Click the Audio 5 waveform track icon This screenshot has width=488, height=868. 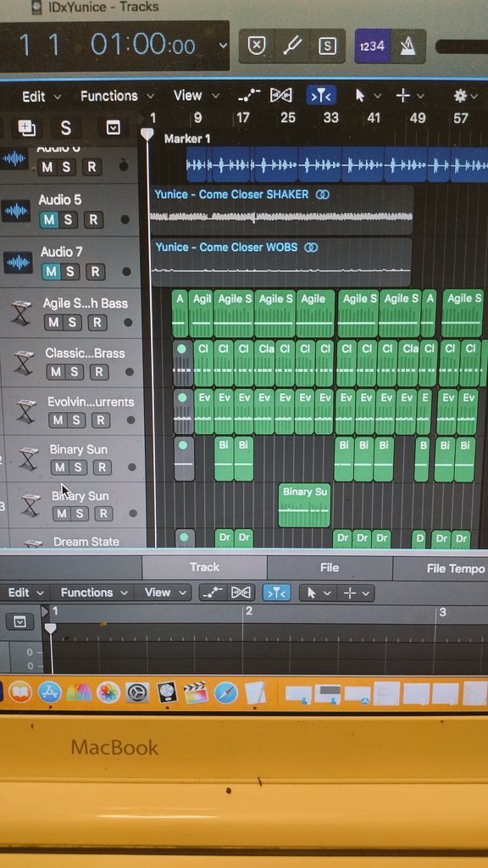[x=17, y=210]
